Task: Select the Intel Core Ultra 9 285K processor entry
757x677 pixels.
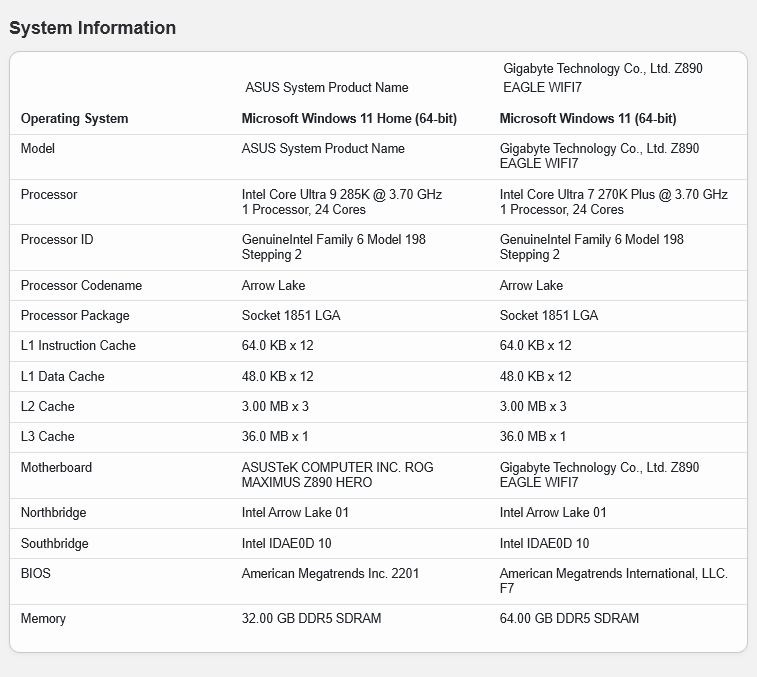Action: (341, 202)
